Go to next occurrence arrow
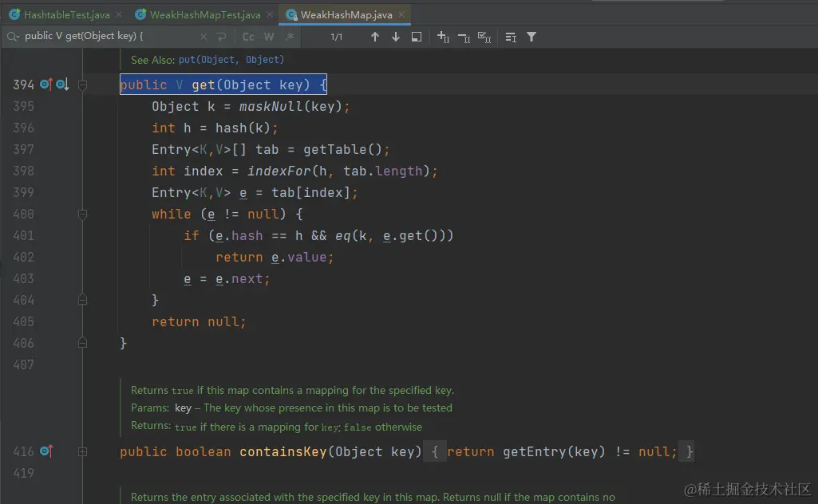This screenshot has width=818, height=504. coord(396,37)
